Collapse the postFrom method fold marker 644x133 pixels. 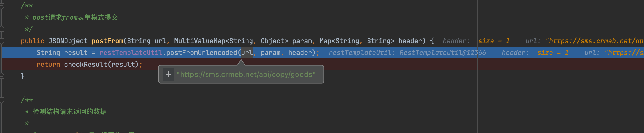coord(2,41)
